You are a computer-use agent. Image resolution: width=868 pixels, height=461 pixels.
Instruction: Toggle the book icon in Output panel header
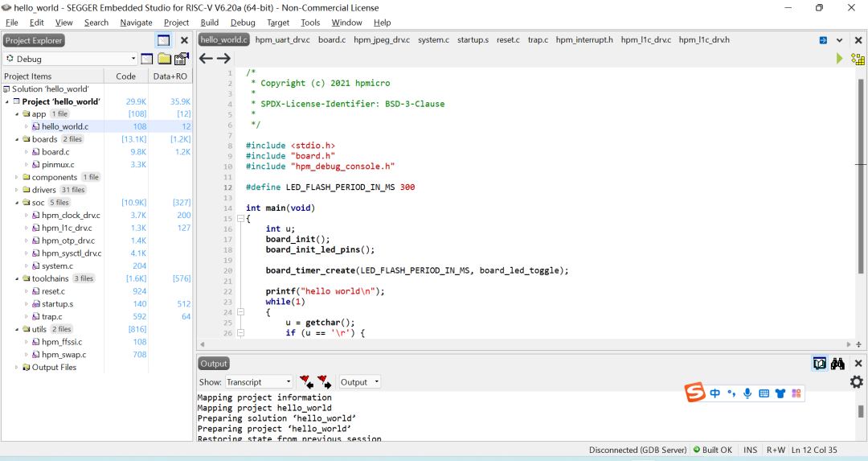click(x=819, y=364)
